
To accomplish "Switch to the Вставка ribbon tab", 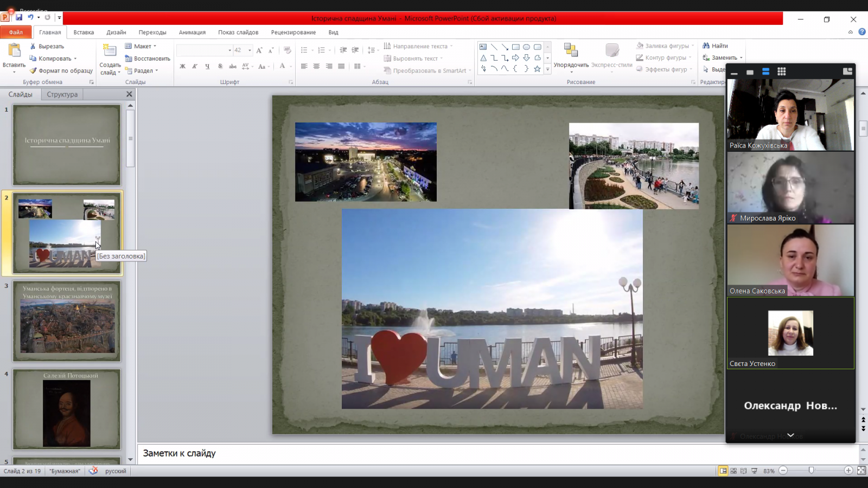I will tap(84, 32).
